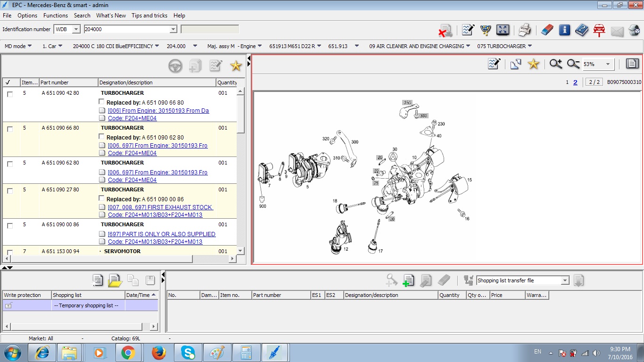The height and width of the screenshot is (362, 644).
Task: Go to diagram page 2 link
Action: 575,82
